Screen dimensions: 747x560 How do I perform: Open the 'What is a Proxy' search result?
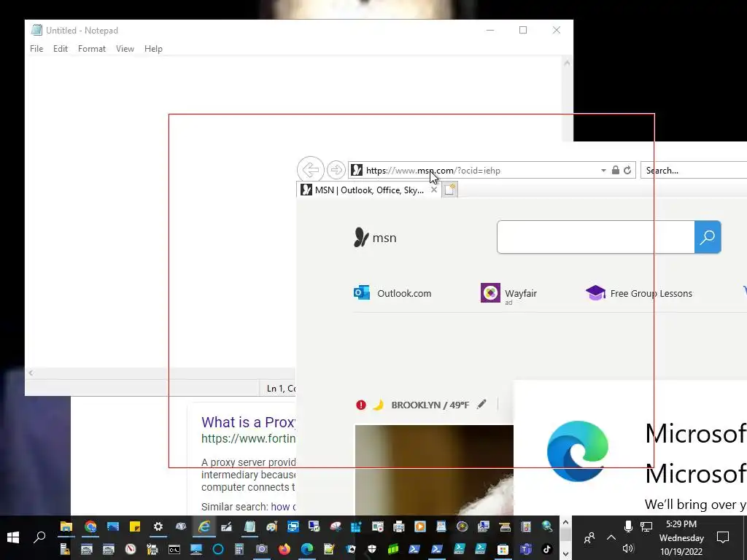248,422
